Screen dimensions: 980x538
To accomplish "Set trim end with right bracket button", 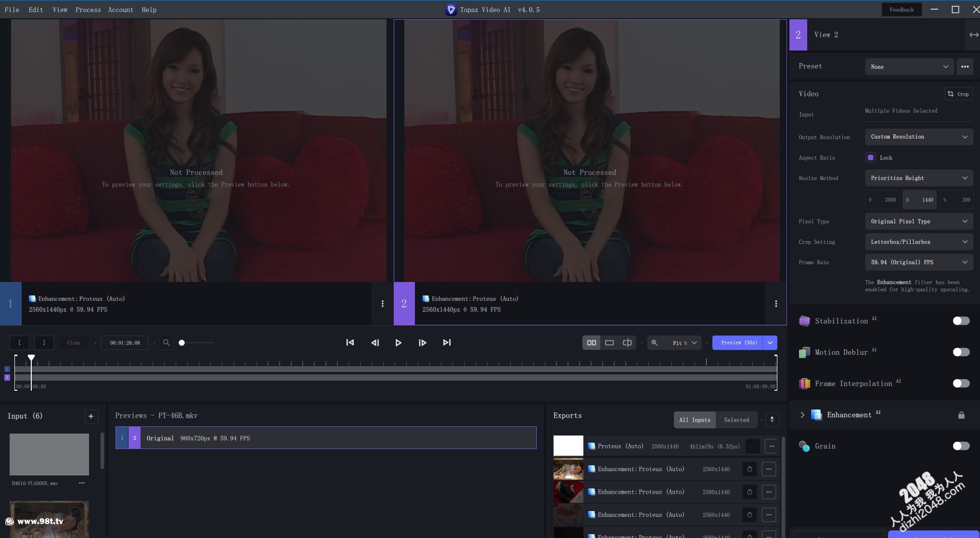I will 44,343.
